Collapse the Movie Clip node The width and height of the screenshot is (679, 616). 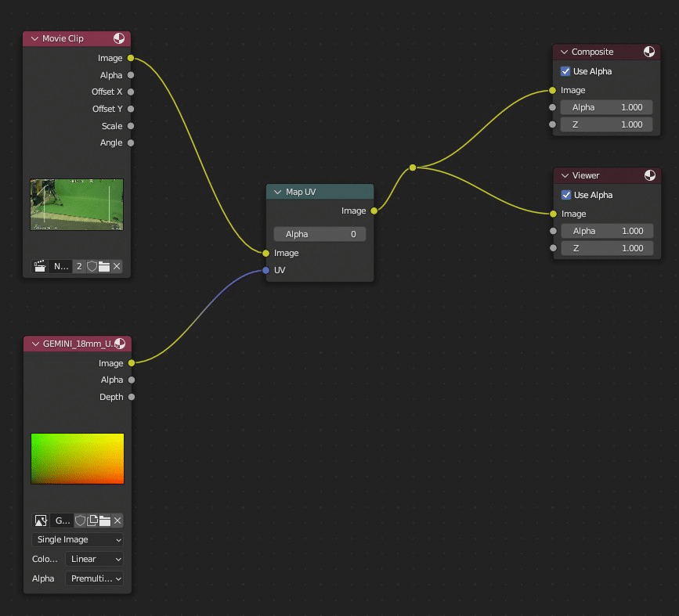click(34, 38)
